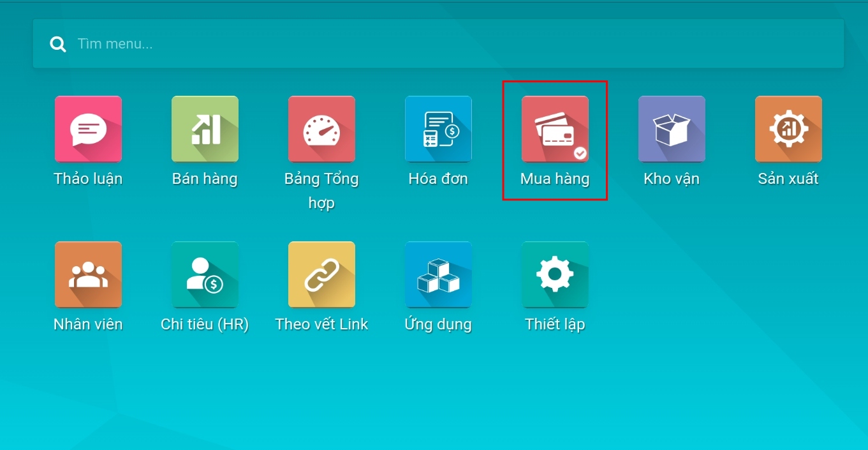Viewport: 868px width, 450px height.
Task: Launch the Bán hàng sales app icon
Action: coord(205,129)
